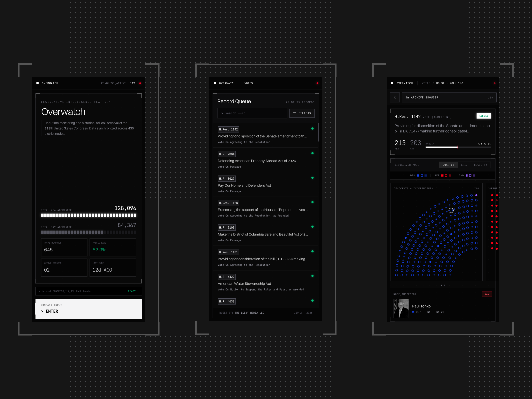Toggle the REP red legend swatch

[442, 175]
